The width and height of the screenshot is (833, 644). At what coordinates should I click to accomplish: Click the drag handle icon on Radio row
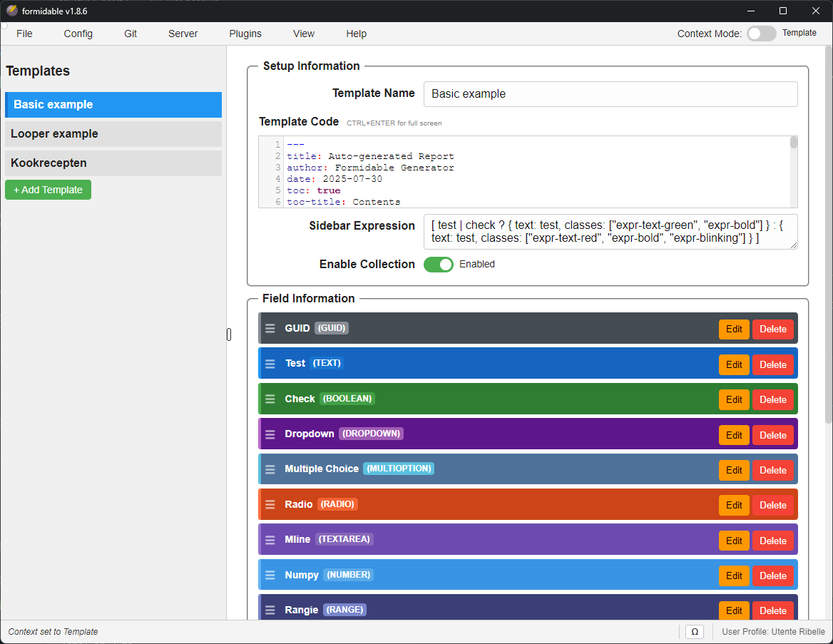click(270, 504)
